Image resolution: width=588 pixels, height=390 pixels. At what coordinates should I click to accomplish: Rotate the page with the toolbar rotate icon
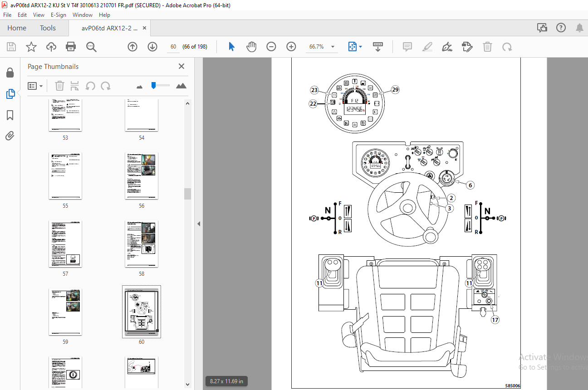coord(507,47)
